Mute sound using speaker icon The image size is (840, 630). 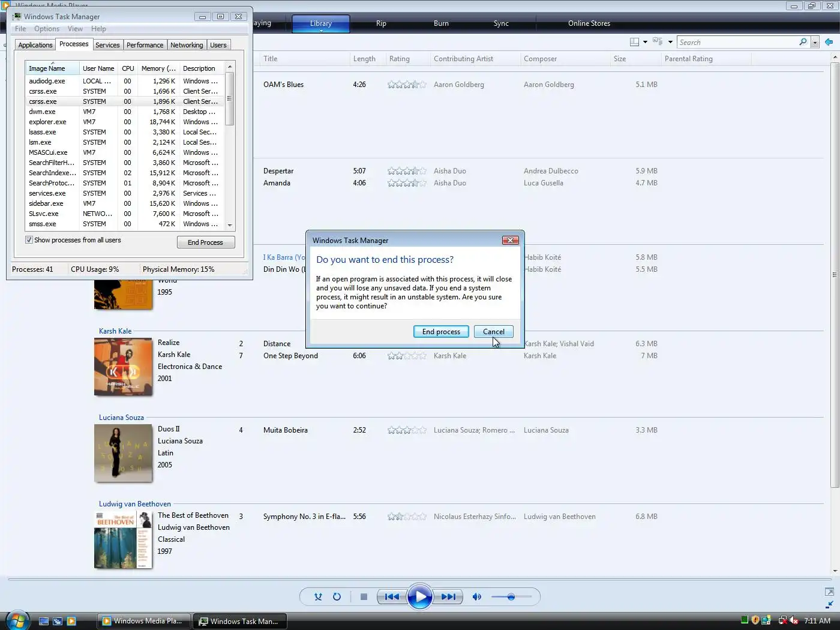[476, 597]
